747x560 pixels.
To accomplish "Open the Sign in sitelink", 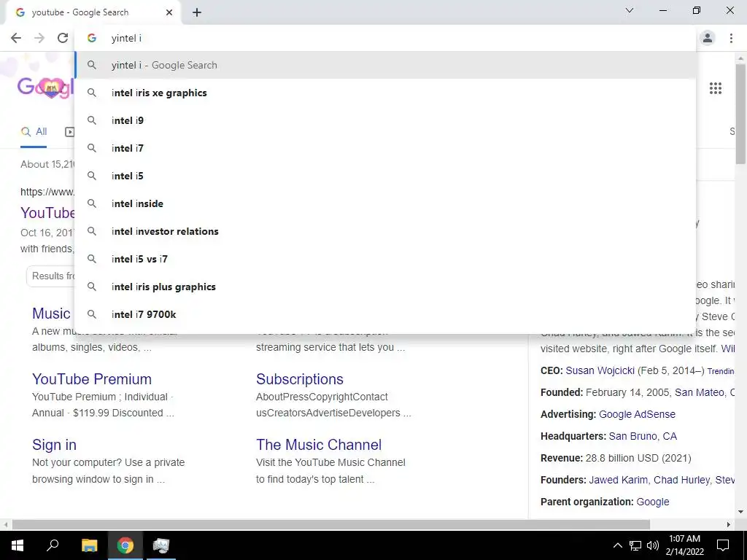I will click(54, 445).
